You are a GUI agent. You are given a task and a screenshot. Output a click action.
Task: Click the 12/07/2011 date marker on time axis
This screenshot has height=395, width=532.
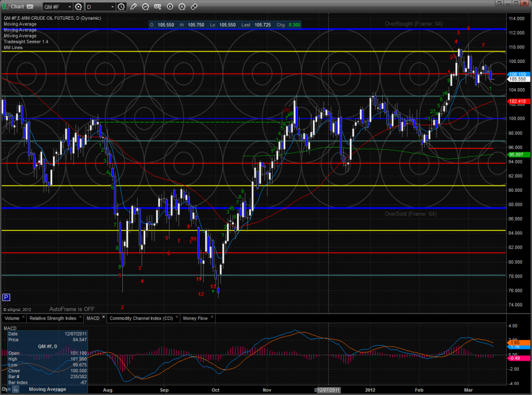328,390
